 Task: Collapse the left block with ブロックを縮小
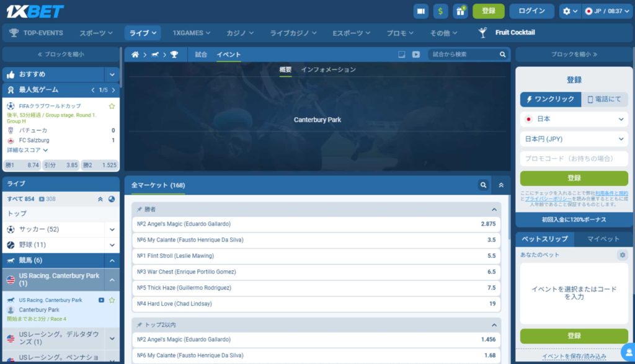pyautogui.click(x=61, y=54)
